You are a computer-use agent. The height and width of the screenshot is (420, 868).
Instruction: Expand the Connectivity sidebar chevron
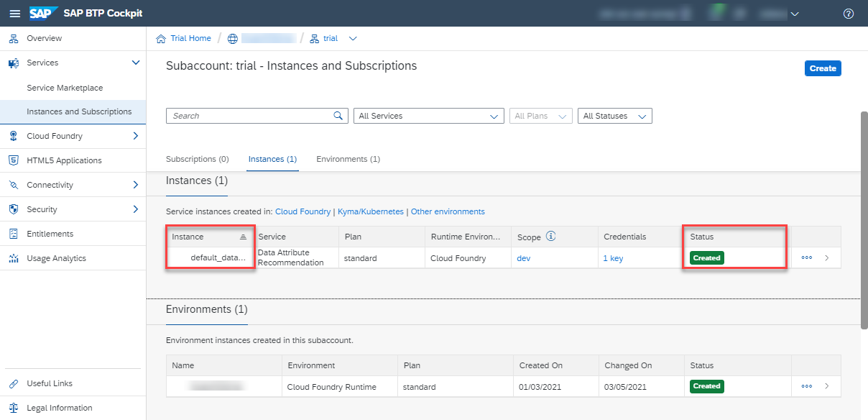[x=136, y=185]
